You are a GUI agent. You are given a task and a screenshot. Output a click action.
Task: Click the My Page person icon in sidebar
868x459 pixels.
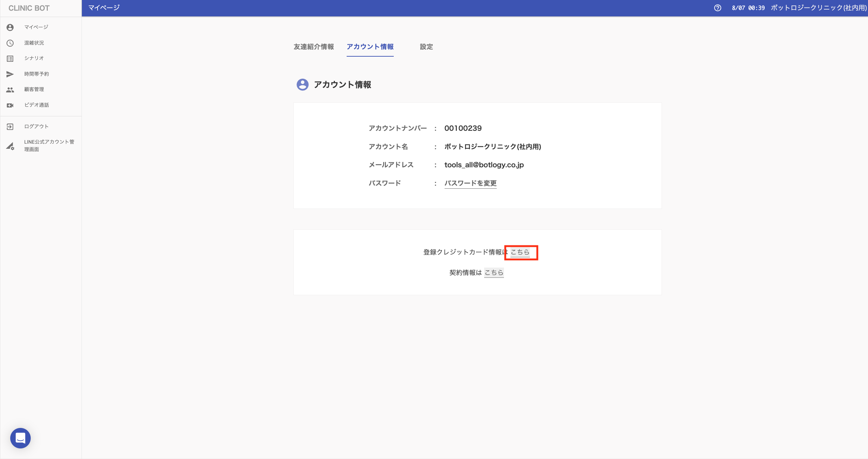tap(10, 27)
